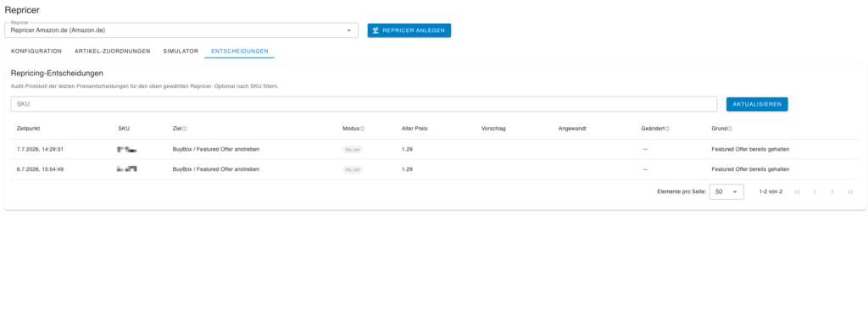Click the info icon next to Geändert

(667, 129)
